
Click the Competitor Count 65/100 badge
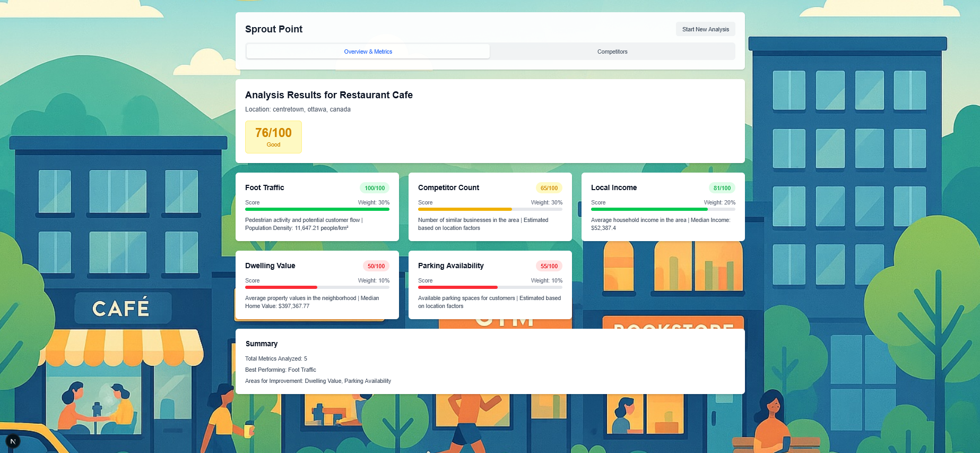[x=549, y=188]
